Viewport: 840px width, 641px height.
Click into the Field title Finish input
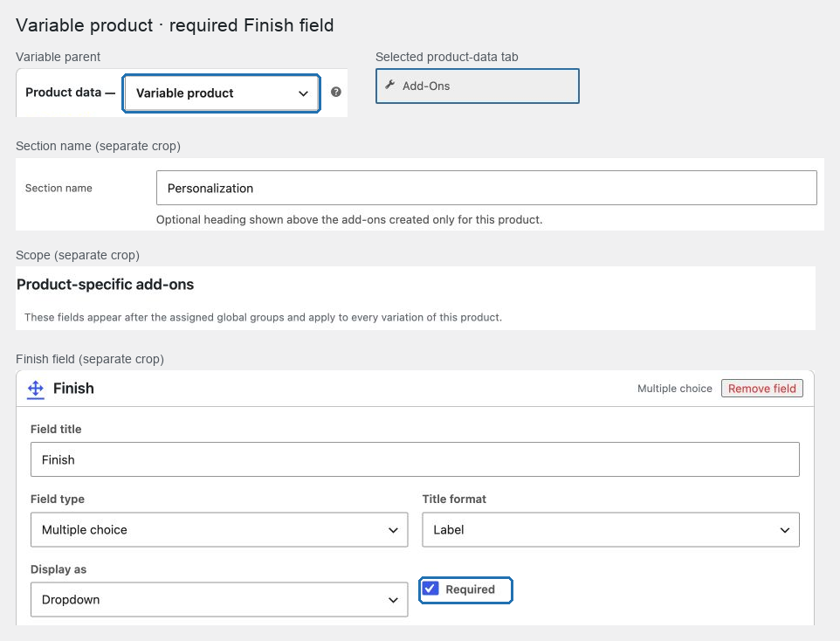pyautogui.click(x=415, y=459)
